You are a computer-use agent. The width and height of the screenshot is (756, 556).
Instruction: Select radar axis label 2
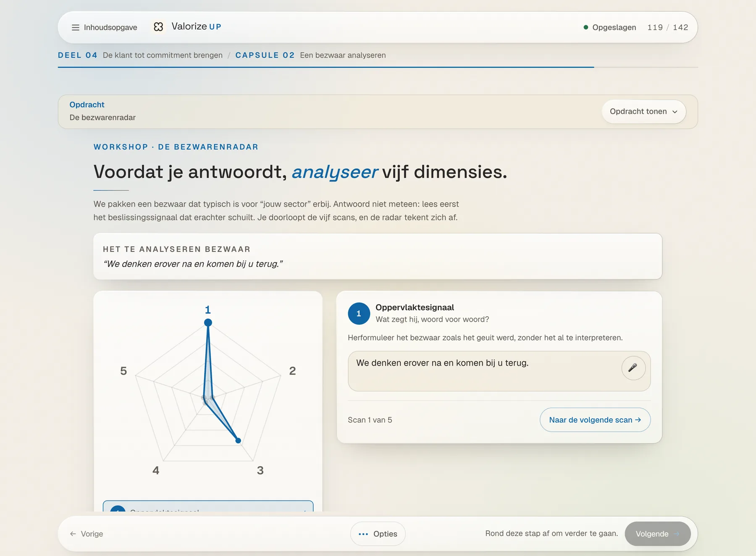pyautogui.click(x=292, y=371)
